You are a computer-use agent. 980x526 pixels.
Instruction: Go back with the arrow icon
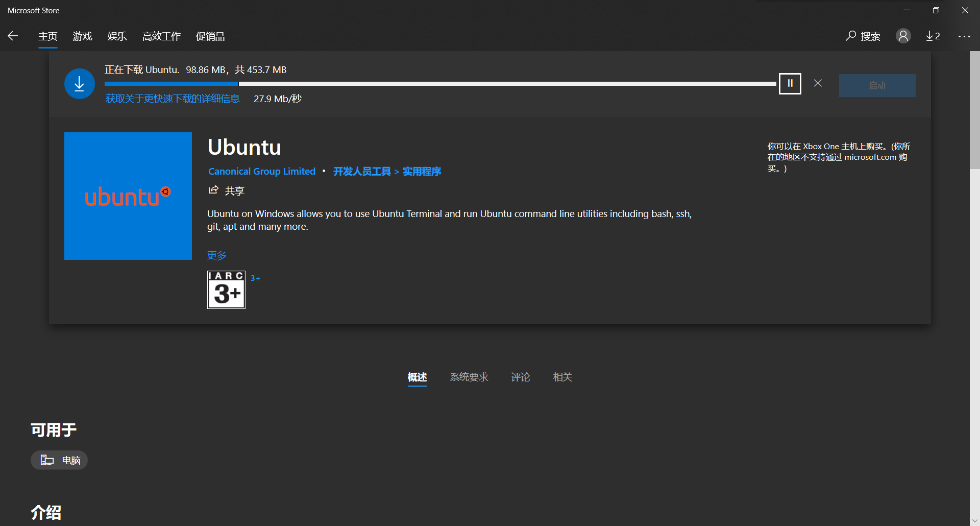13,36
